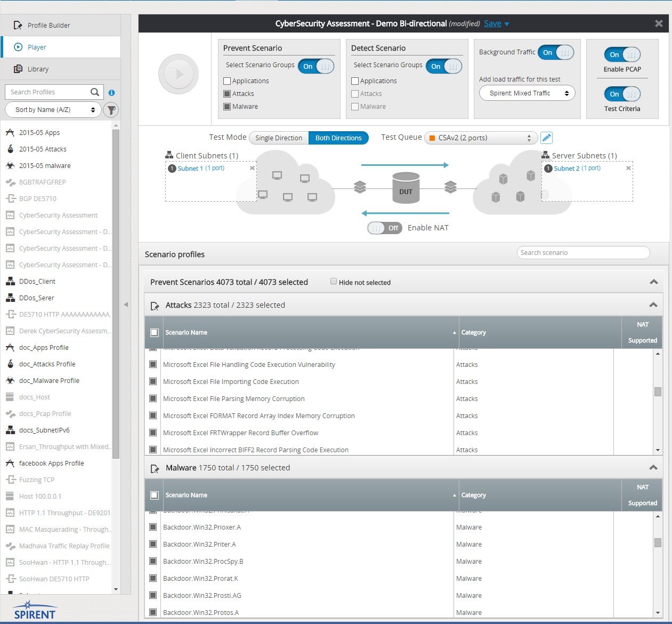Click the Server Subnets network icon
This screenshot has height=624, width=672.
click(x=545, y=155)
